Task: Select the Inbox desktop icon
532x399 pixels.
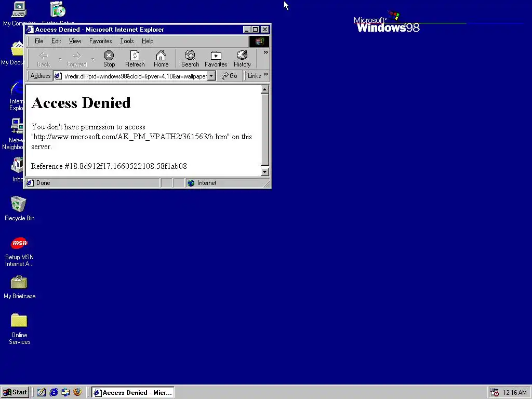Action: [17, 170]
